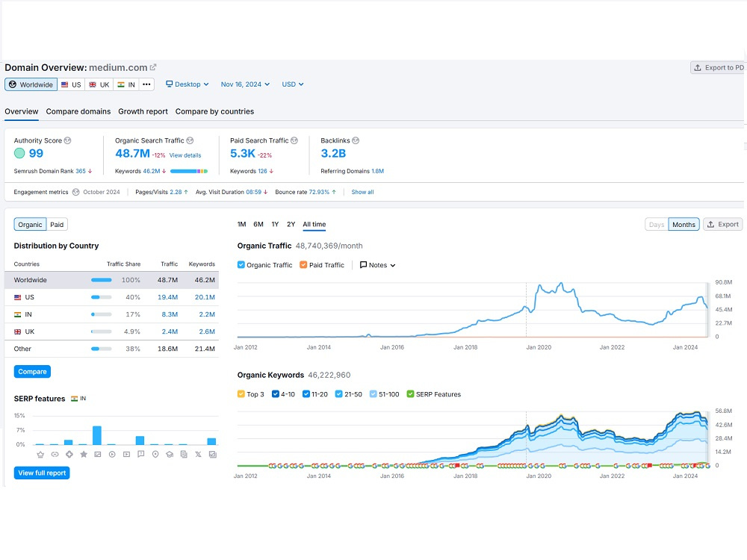Screen dimensions: 747x560
Task: Open the Overview tab
Action: 22,111
